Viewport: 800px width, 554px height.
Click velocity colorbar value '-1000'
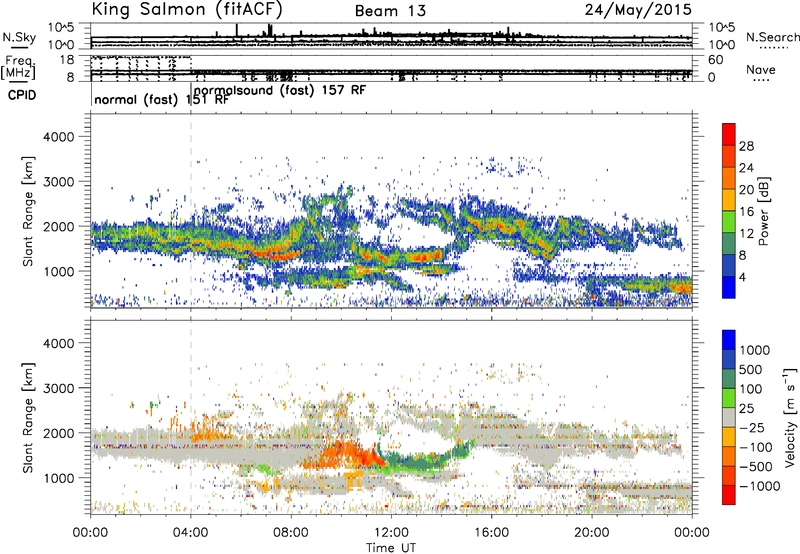[x=759, y=486]
